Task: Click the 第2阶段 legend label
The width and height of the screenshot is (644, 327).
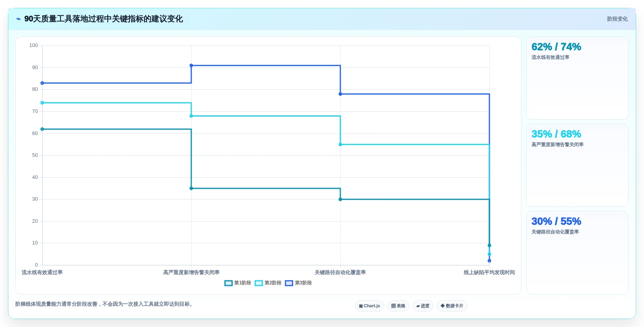Action: click(x=273, y=283)
